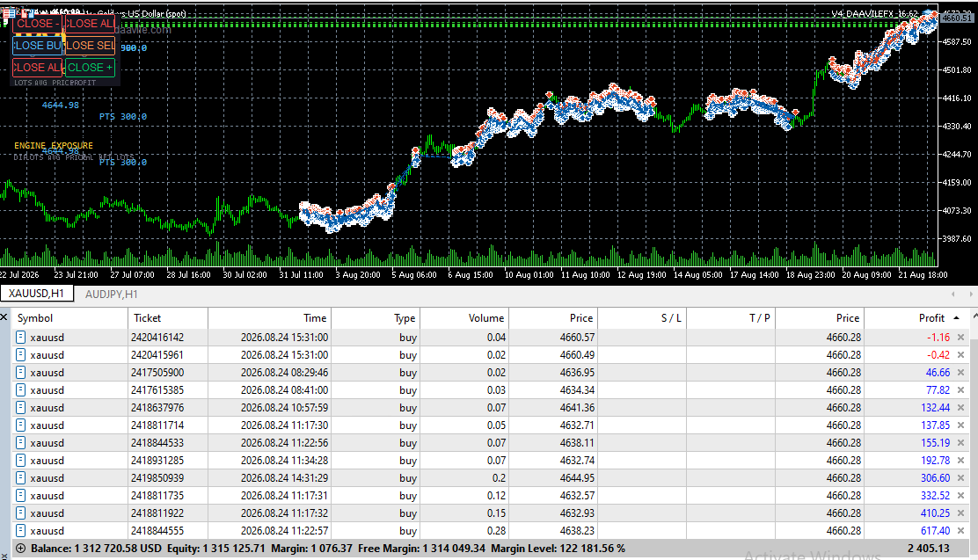
Task: Click the Balance 1 312 720.58 USD text
Action: (x=96, y=549)
